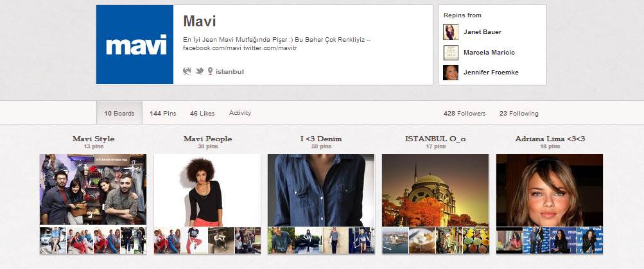The height and width of the screenshot is (269, 644).
Task: Open first small thumbnail under ISTANBUL O_o
Action: tap(395, 240)
